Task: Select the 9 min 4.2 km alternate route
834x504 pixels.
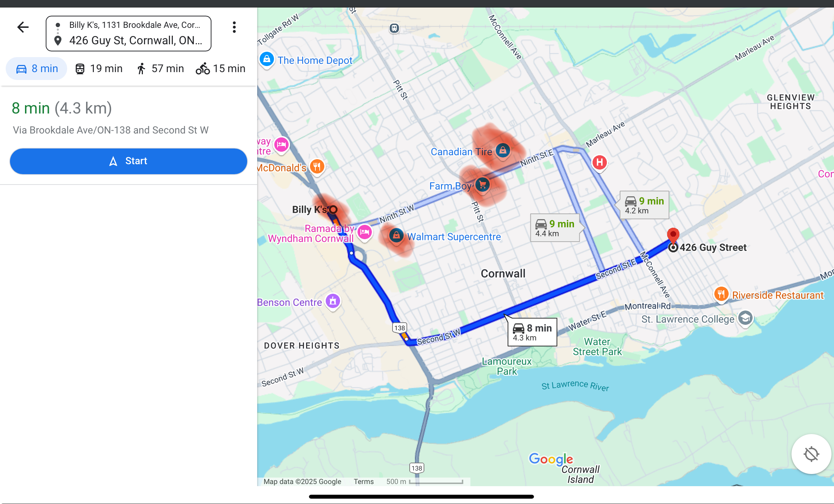Action: pyautogui.click(x=642, y=205)
